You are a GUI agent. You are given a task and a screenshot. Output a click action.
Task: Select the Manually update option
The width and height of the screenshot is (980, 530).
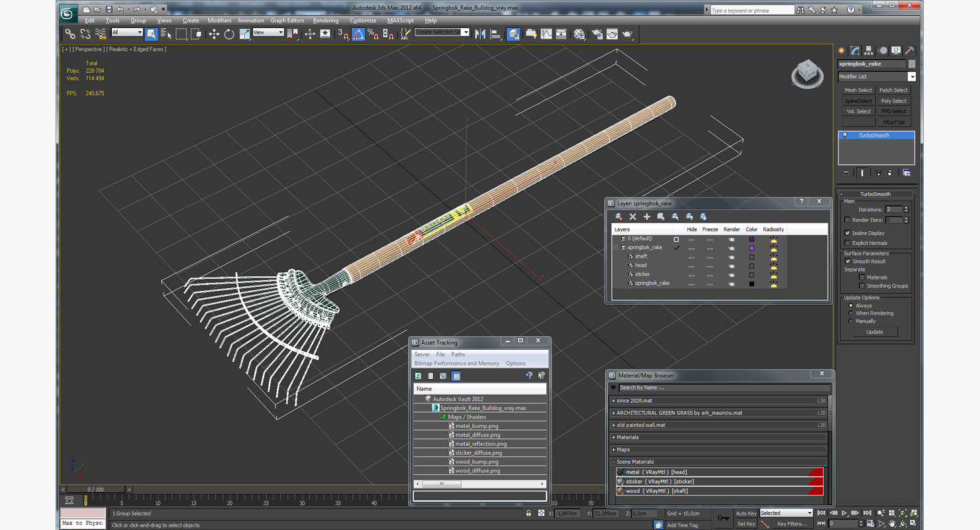tap(851, 321)
